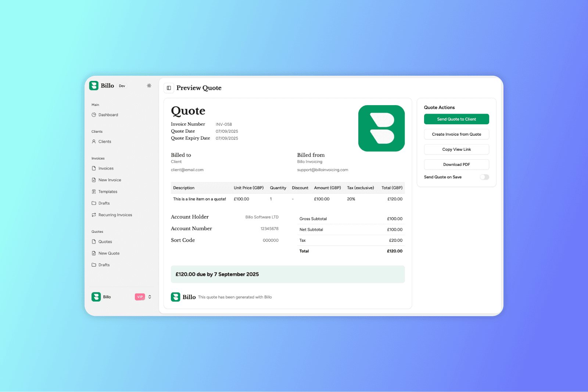
Task: Click the Templates icon in sidebar
Action: pos(94,192)
